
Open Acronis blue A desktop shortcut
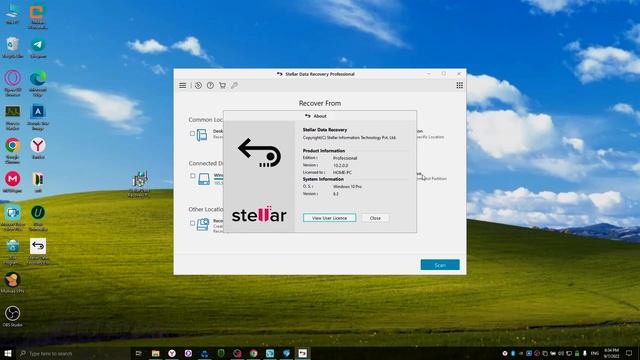38,117
